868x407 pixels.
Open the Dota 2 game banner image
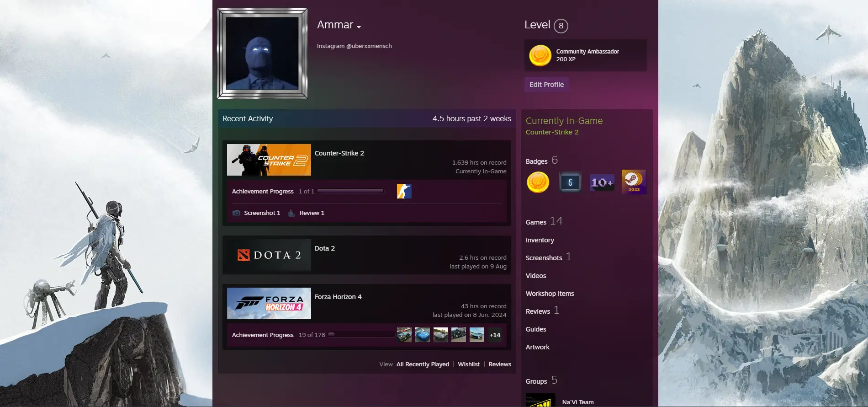pos(269,255)
